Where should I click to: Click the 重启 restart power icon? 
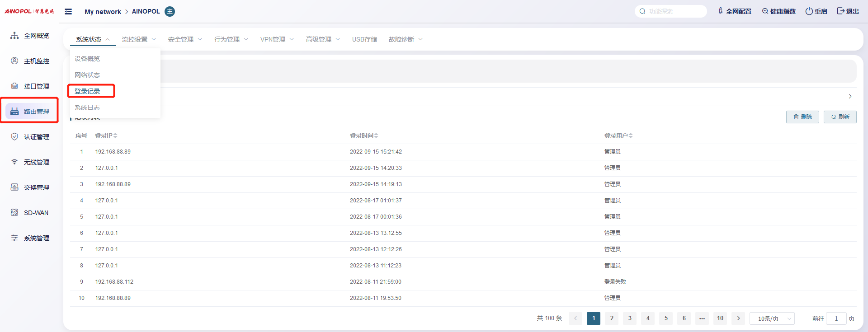coord(809,11)
